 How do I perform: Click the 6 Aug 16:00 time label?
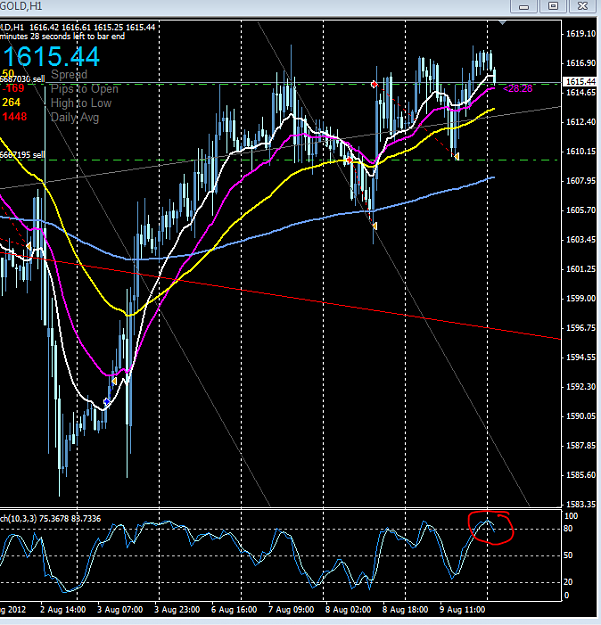pos(234,610)
